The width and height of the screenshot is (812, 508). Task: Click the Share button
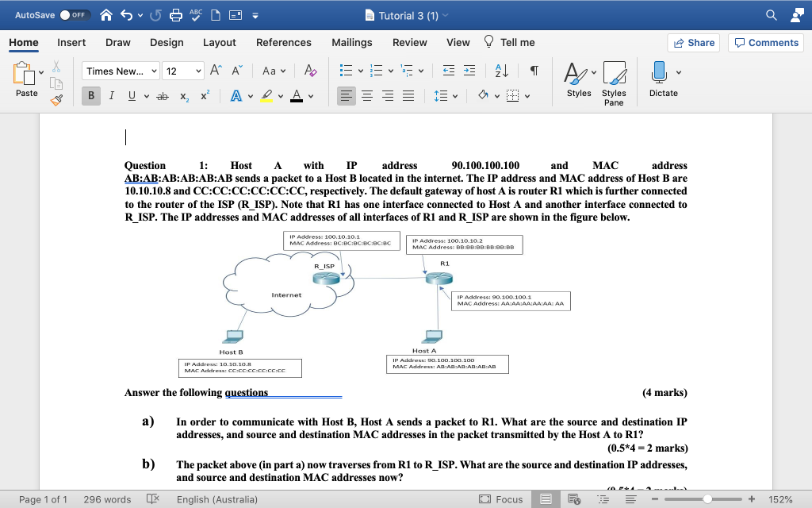click(694, 43)
